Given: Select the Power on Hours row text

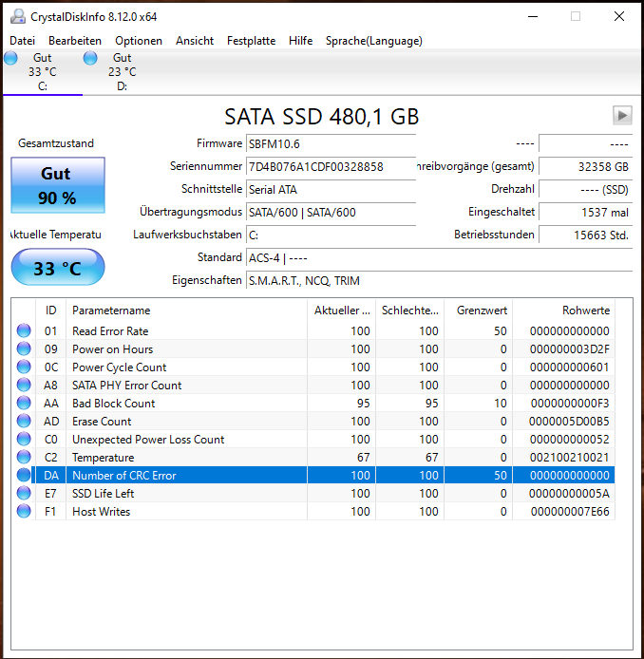Looking at the screenshot, I should point(112,349).
